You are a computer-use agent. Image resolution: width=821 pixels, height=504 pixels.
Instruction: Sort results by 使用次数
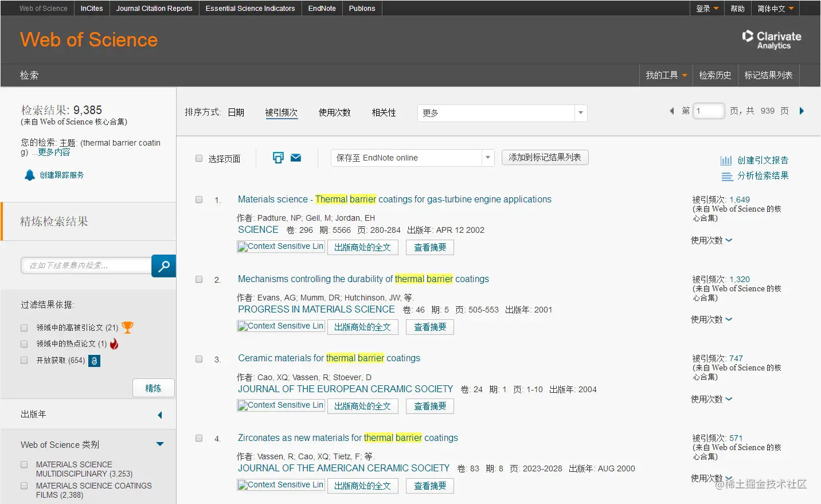[335, 113]
